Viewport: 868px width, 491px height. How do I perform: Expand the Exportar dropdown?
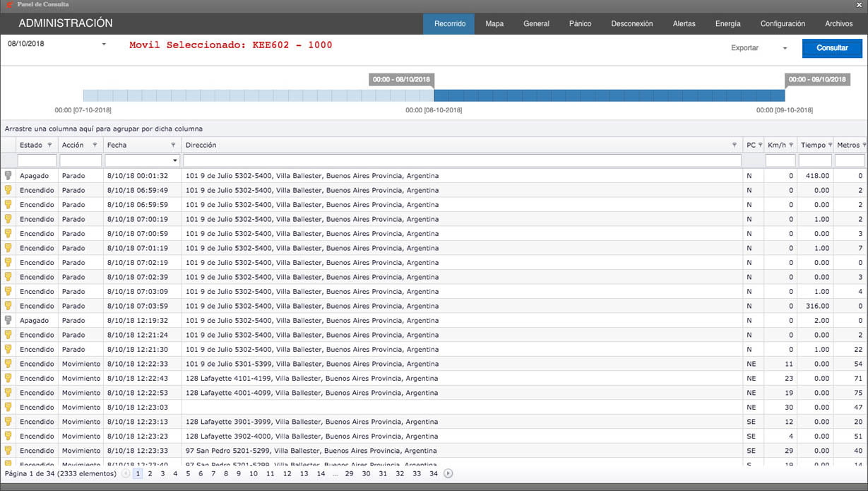785,49
